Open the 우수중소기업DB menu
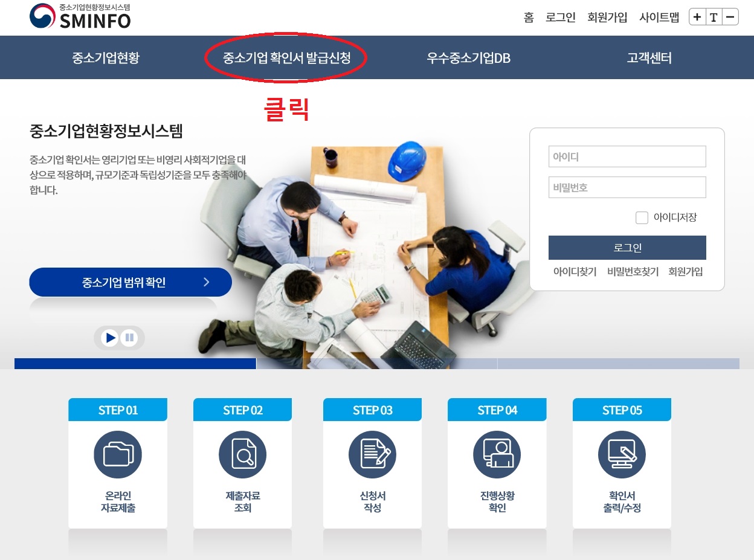The width and height of the screenshot is (754, 560). (x=468, y=58)
